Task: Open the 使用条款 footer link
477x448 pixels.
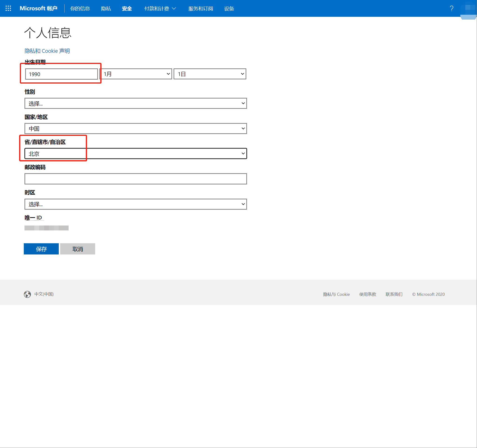Action: pos(368,294)
